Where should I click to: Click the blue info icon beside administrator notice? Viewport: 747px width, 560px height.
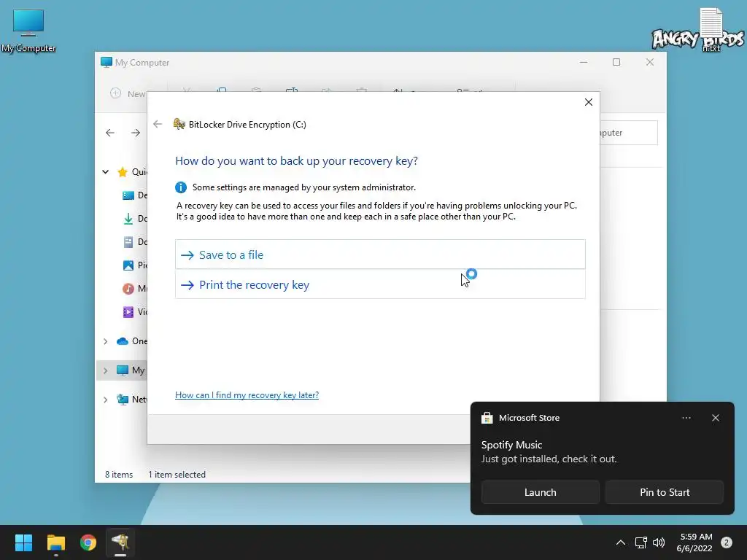(x=181, y=187)
